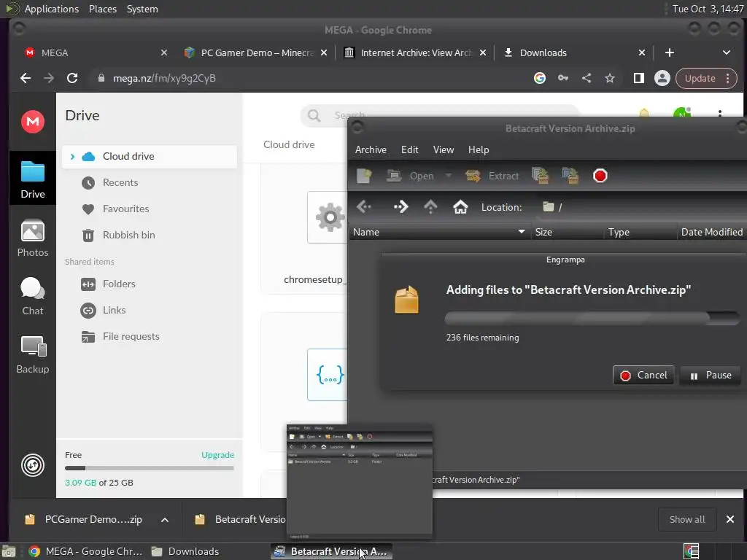Click Extract toolbar button

point(492,176)
